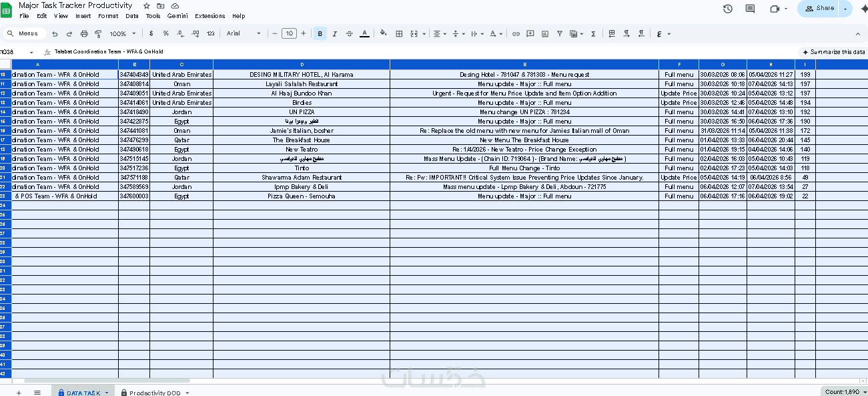Check the cloud document status icon
Viewport: 868px width, 396px height.
pyautogui.click(x=175, y=5)
